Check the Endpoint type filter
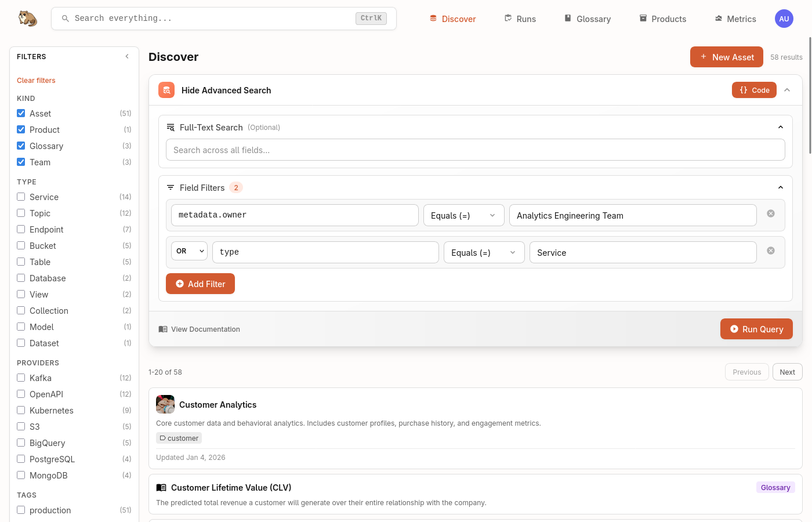 coord(21,229)
